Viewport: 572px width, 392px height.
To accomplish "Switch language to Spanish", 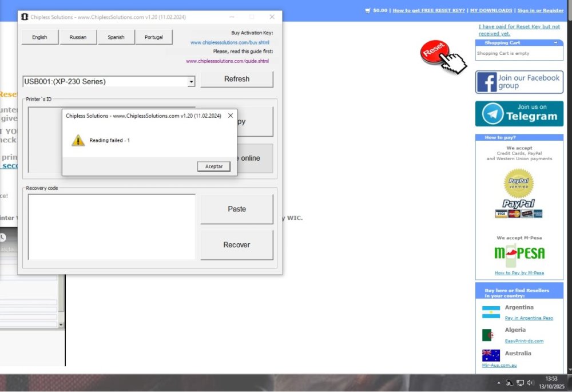I will pyautogui.click(x=116, y=37).
